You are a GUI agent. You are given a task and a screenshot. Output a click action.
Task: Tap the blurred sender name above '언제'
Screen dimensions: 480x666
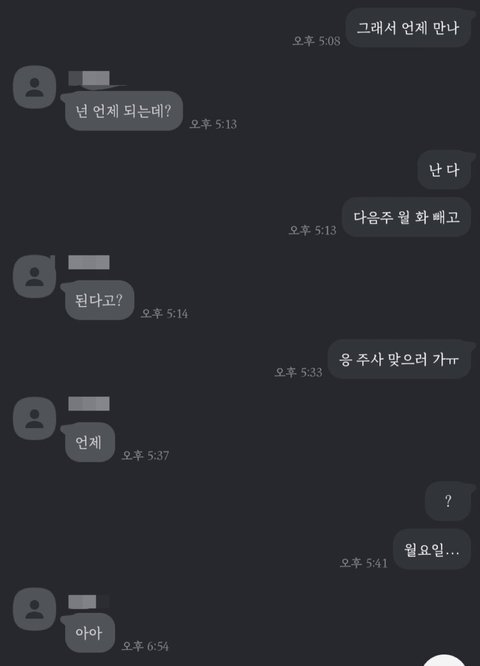(x=89, y=404)
